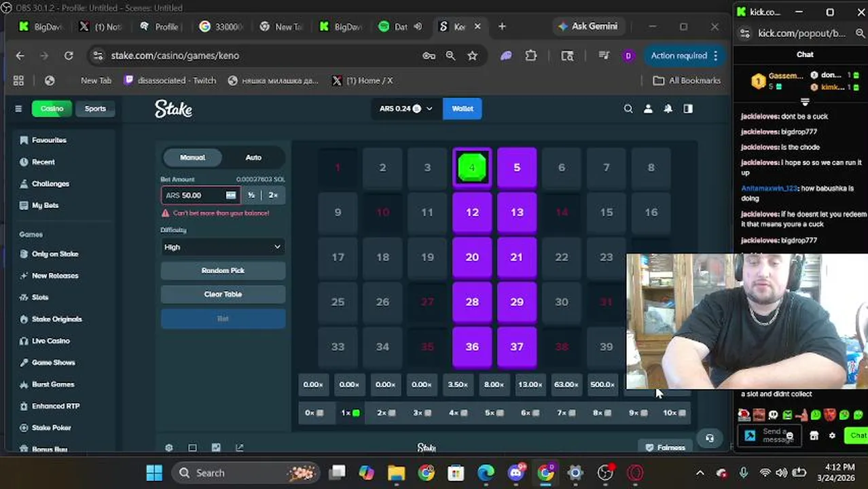Image resolution: width=868 pixels, height=489 pixels.
Task: Click the zoom magnifier in the address bar
Action: (x=450, y=56)
